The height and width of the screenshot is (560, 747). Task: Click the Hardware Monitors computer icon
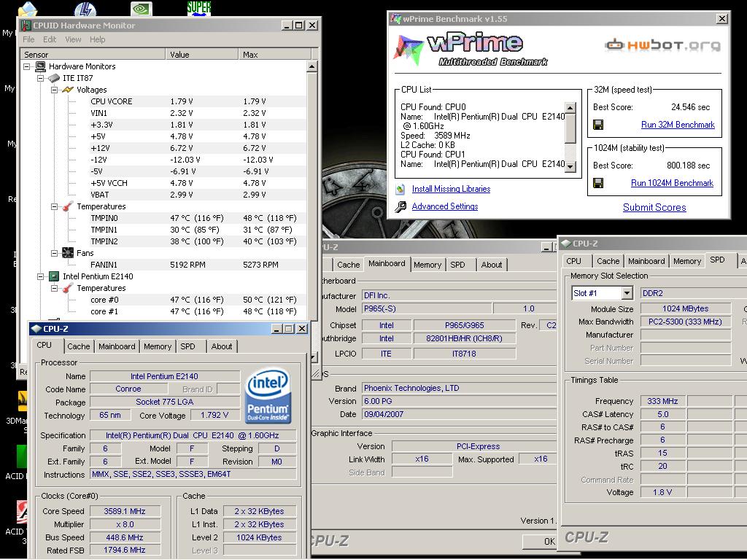[41, 66]
